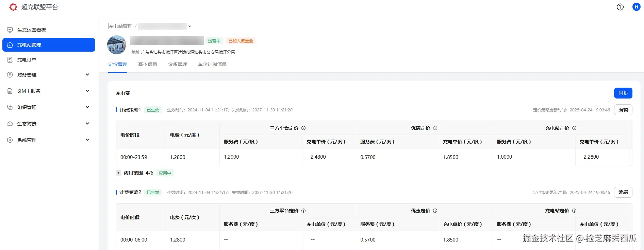Viewport: 644px width, 250px height.
Task: Switch to the 定价管理 tab
Action: tap(118, 65)
